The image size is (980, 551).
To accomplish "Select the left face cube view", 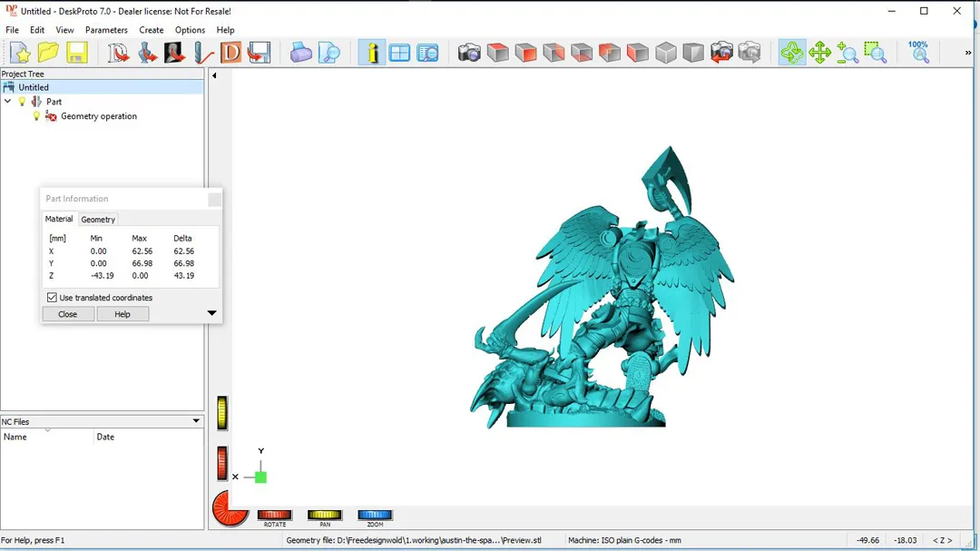I will (x=638, y=53).
